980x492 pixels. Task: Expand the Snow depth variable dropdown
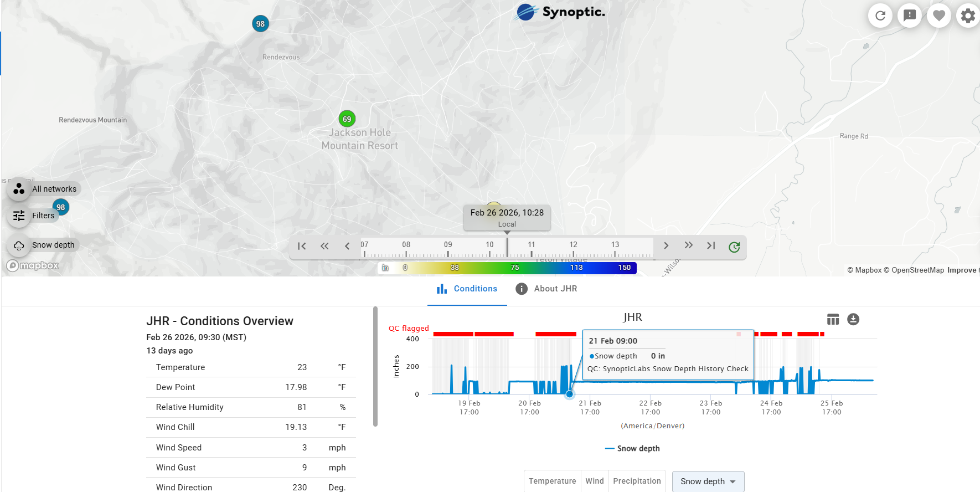pos(708,481)
